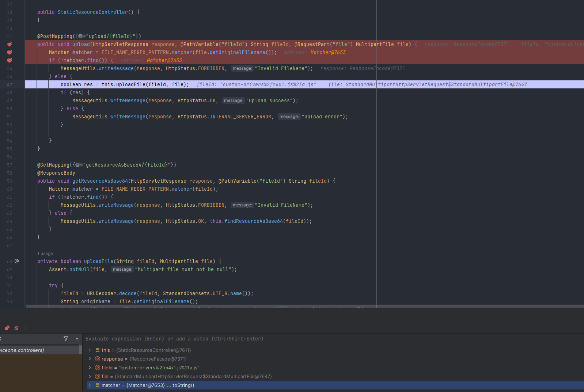Click toString() link on matcher row
The width and height of the screenshot is (584, 392).
click(x=183, y=385)
